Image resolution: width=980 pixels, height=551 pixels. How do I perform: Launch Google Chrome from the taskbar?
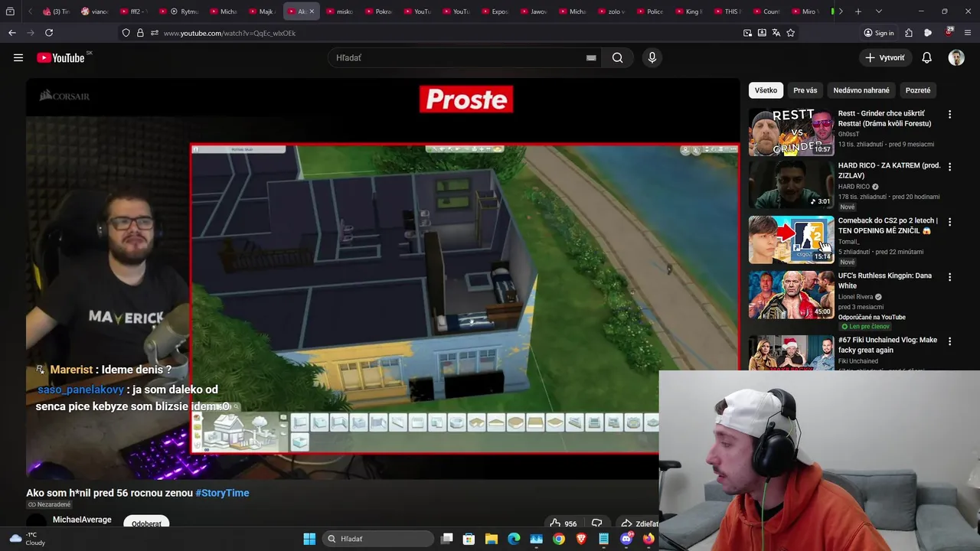(559, 539)
